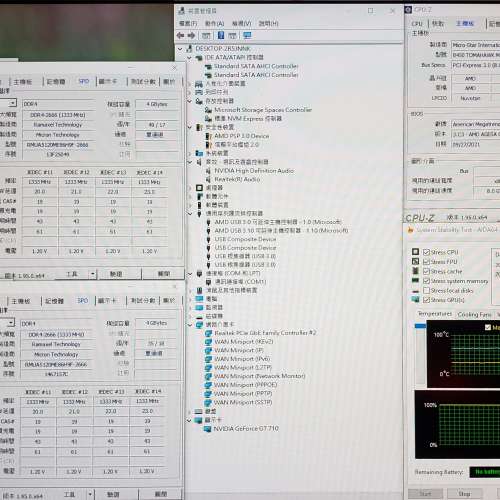500x500 pixels.
Task: Click the blue slider beside temperature graph
Action: point(420,326)
